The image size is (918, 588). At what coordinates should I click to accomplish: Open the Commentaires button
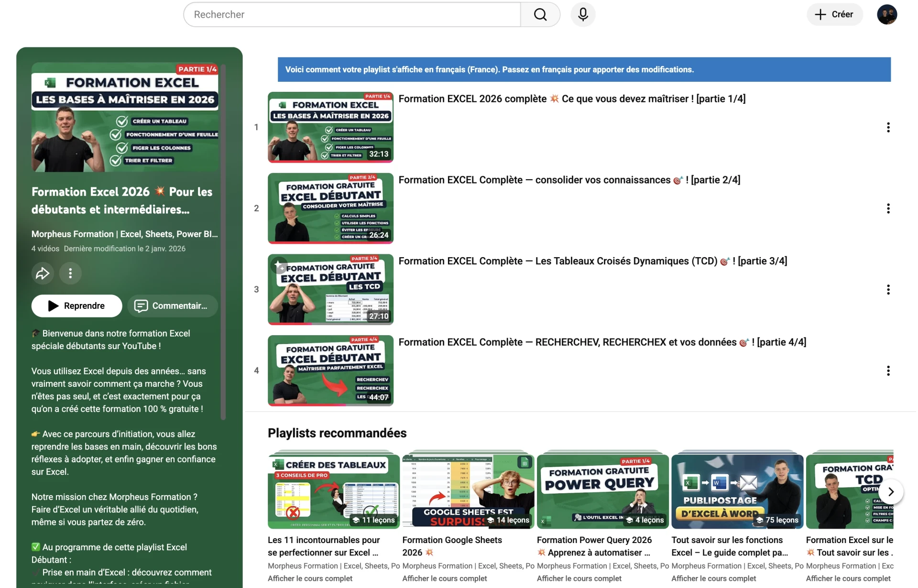pos(173,306)
